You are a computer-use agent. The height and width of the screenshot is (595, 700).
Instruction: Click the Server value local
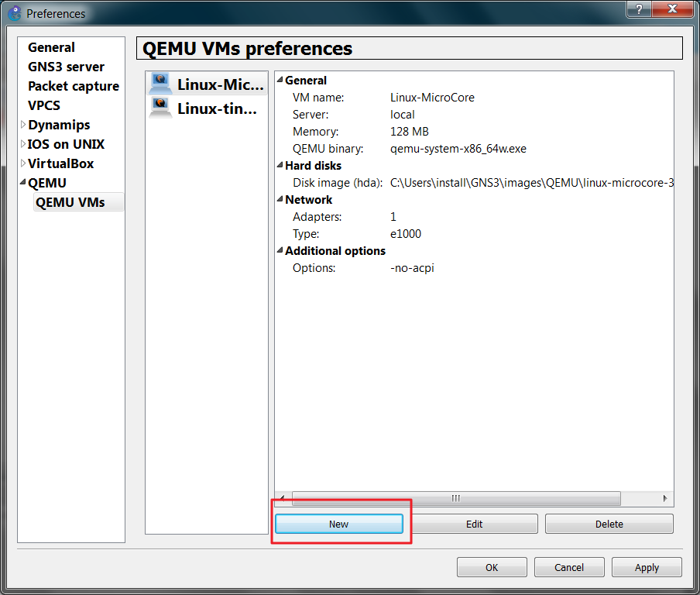(x=402, y=115)
